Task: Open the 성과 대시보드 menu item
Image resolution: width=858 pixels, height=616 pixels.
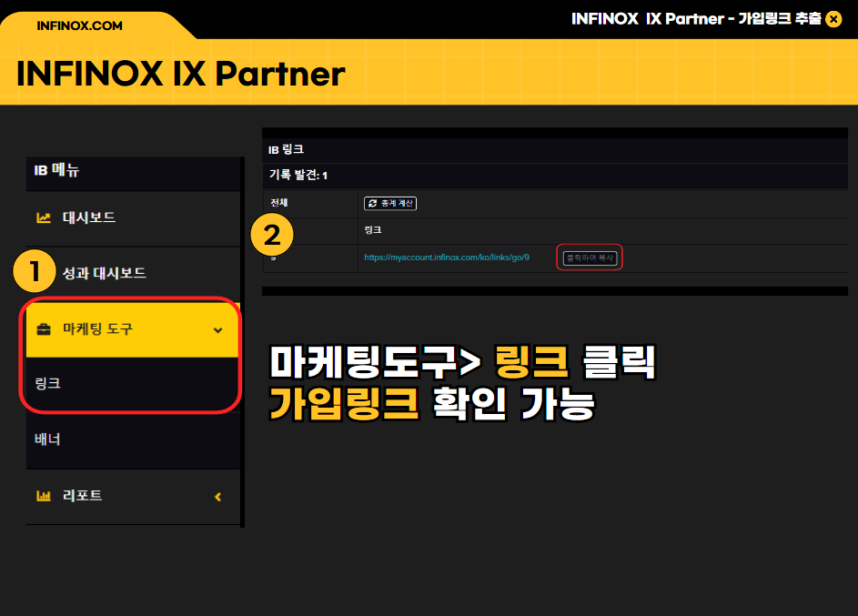Action: (133, 274)
